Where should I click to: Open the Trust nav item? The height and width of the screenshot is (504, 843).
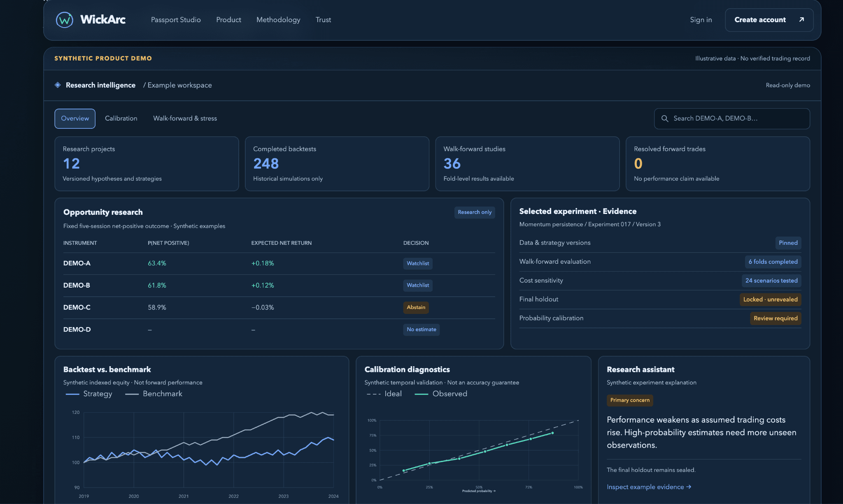point(323,20)
